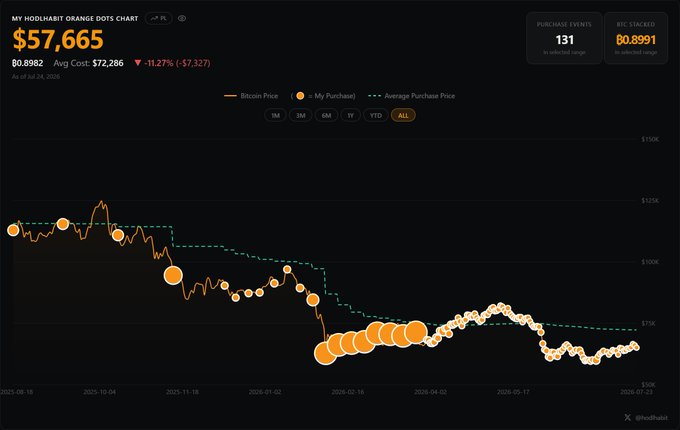Click the $150K y-axis label

tap(650, 139)
